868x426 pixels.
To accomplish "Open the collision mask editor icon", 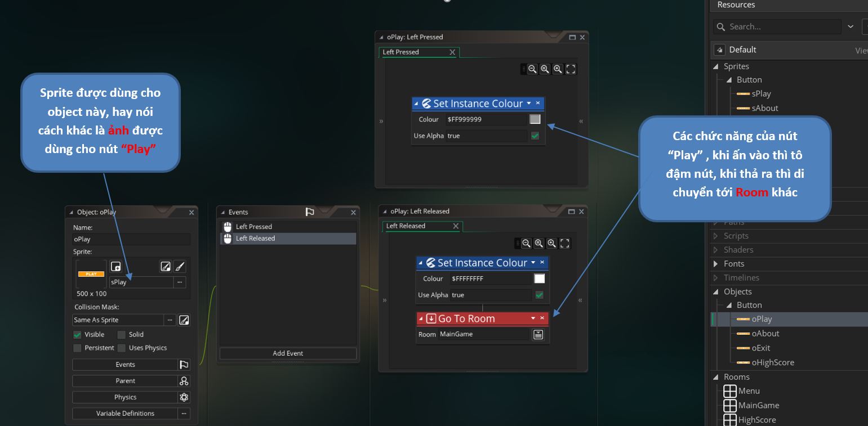I will (x=184, y=320).
